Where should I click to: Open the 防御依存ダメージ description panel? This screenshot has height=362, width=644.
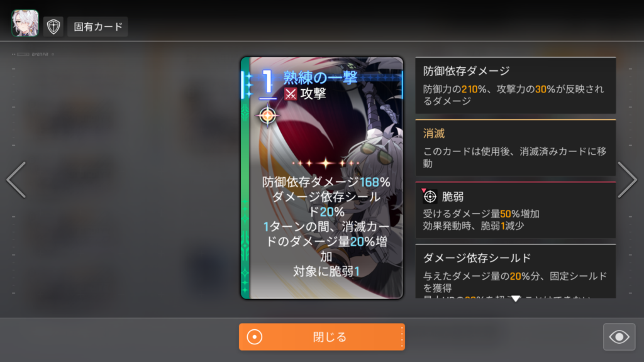[x=516, y=85]
